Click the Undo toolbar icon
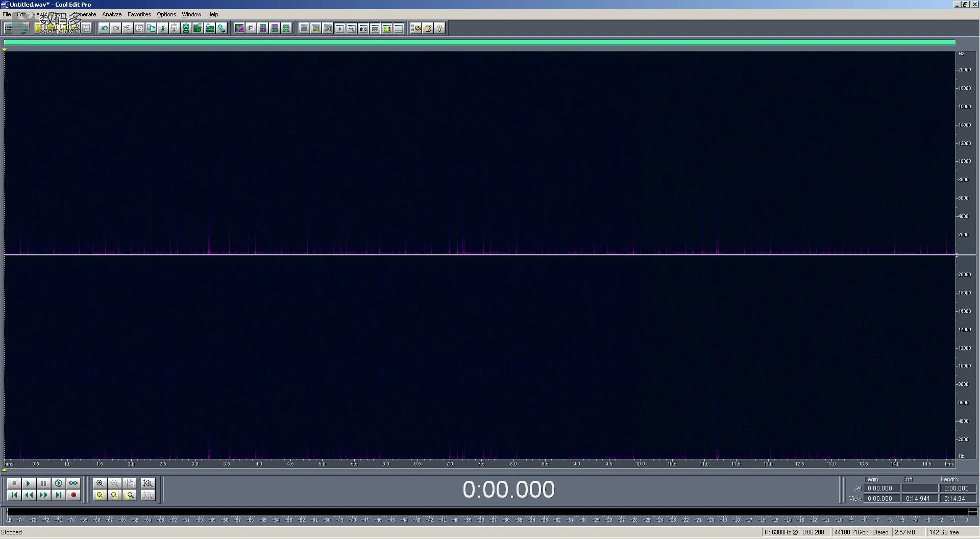Image resolution: width=980 pixels, height=539 pixels. 104,28
